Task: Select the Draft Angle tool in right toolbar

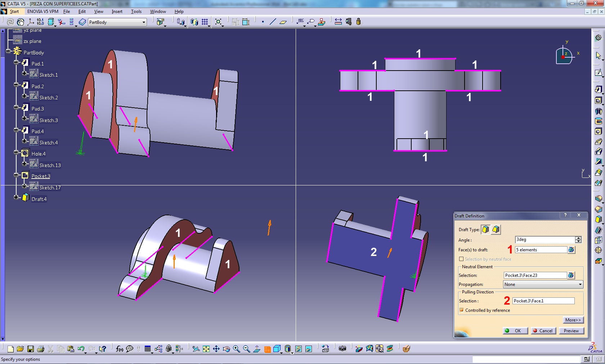Action: click(x=598, y=219)
